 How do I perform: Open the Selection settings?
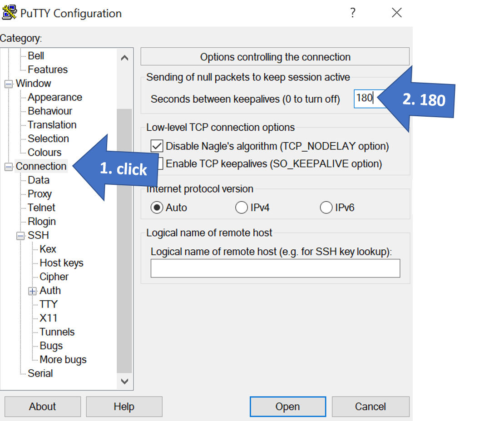coord(48,139)
